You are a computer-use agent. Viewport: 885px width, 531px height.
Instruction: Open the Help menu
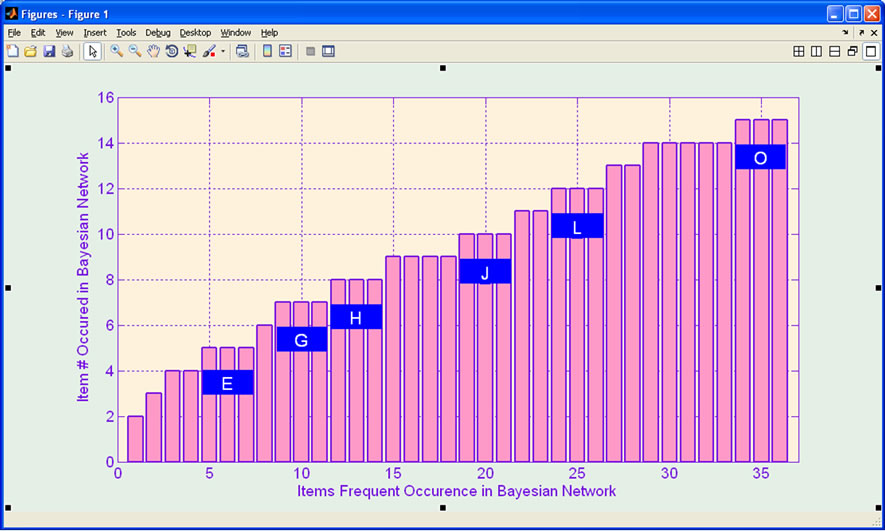pyautogui.click(x=269, y=33)
